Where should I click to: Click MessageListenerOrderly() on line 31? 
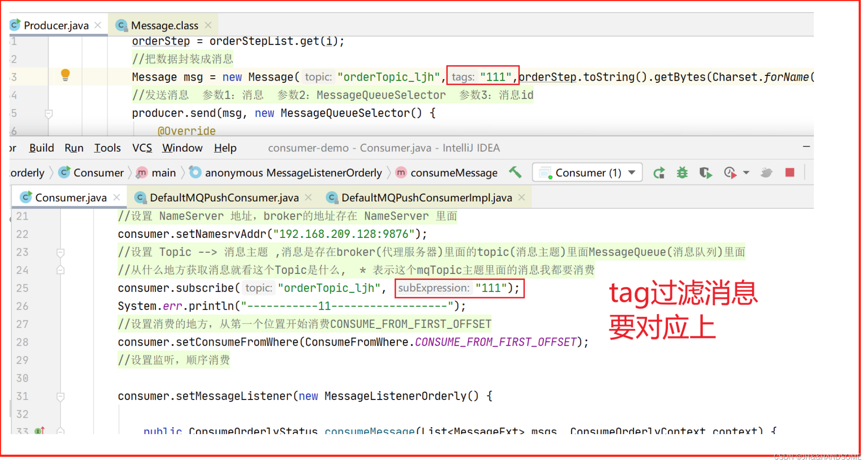click(401, 396)
